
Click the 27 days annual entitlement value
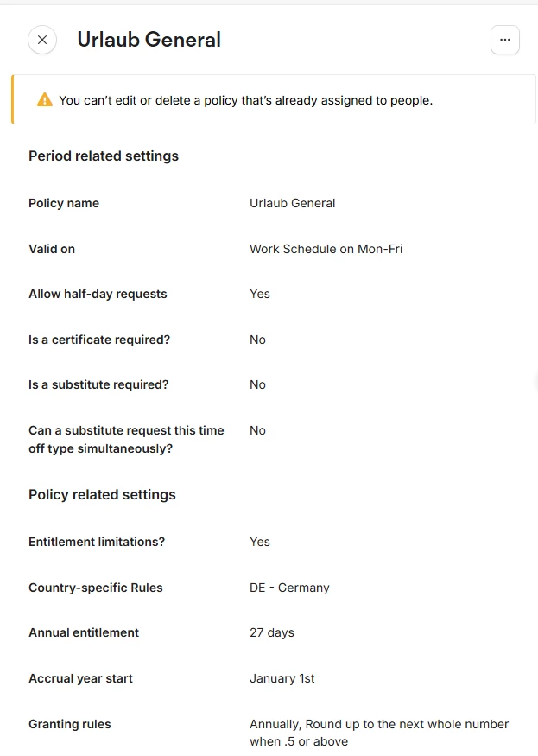pos(272,632)
